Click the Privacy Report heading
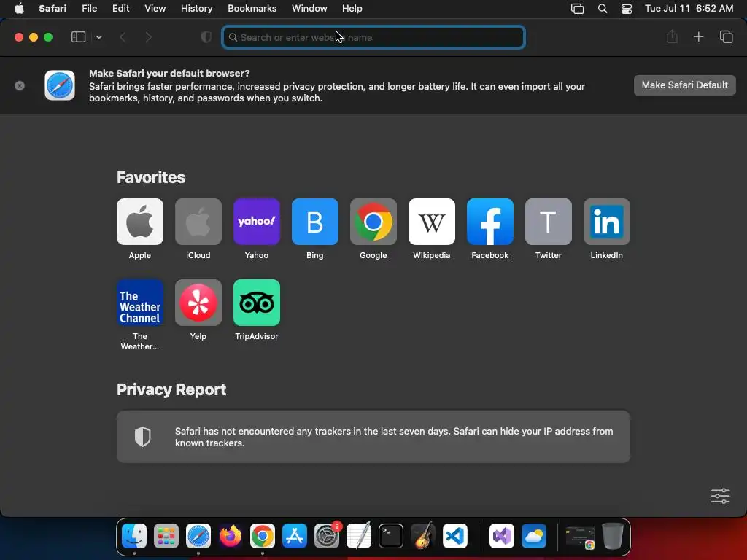Viewport: 747px width, 560px height. (171, 389)
